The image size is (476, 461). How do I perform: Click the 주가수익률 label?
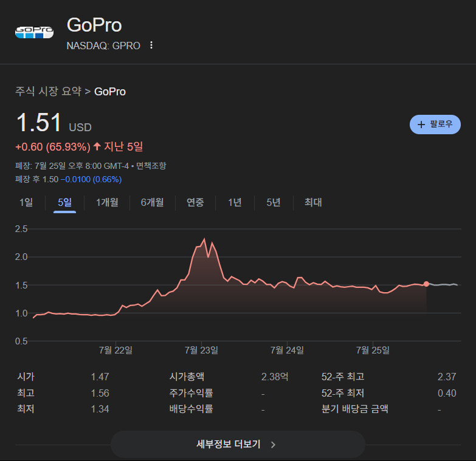pos(191,393)
